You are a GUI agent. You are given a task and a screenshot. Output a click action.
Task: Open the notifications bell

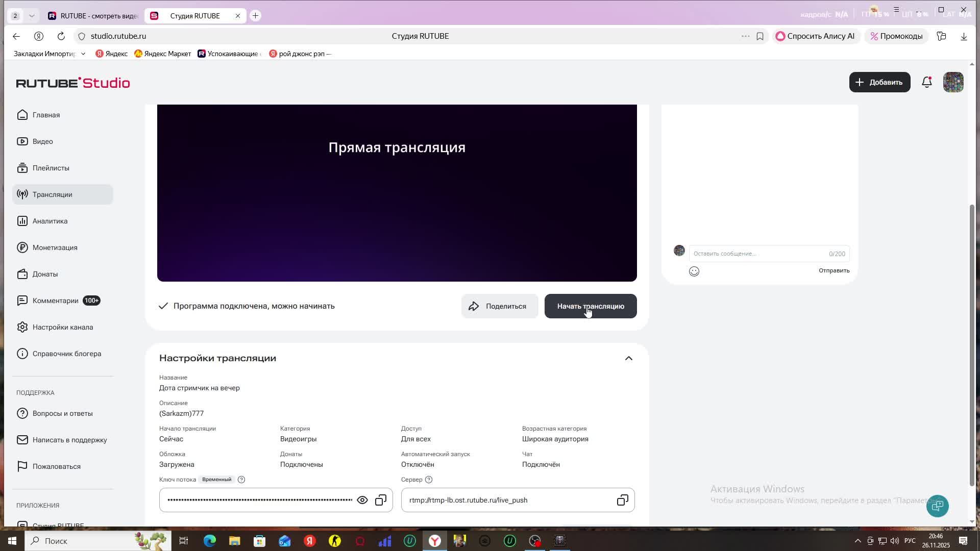927,82
